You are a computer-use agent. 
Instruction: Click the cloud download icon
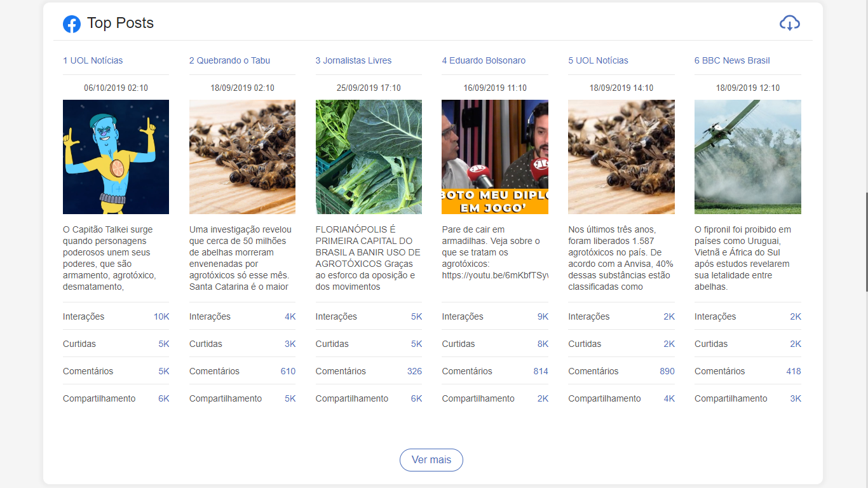[789, 24]
